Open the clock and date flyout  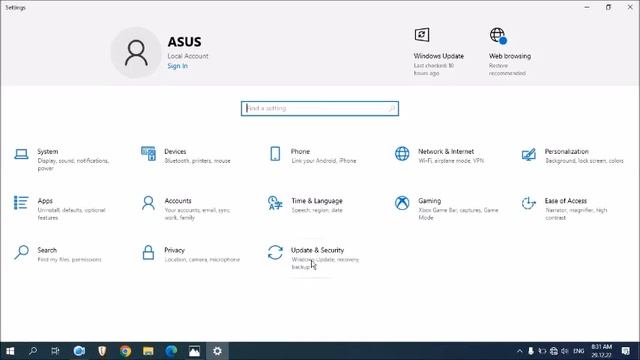click(x=602, y=351)
